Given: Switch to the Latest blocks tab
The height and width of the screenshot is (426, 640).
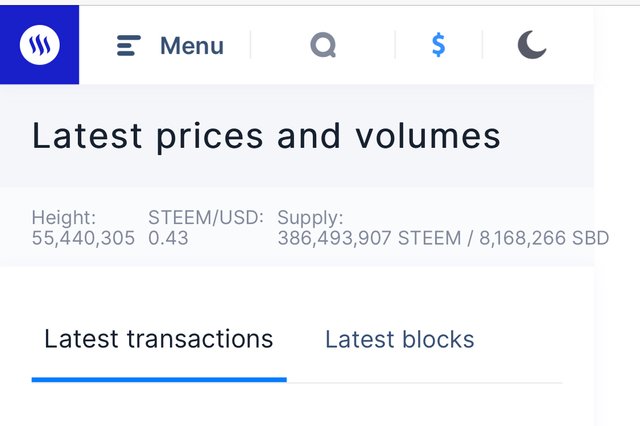Looking at the screenshot, I should coord(400,339).
